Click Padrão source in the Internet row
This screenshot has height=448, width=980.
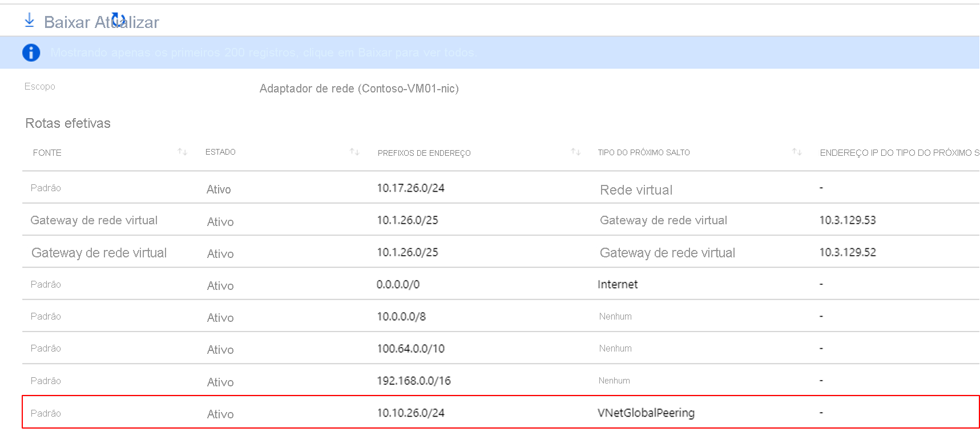[46, 284]
